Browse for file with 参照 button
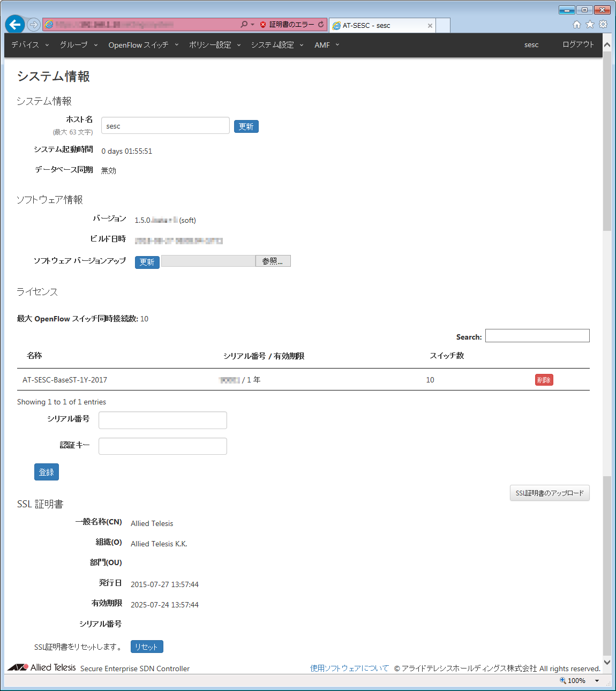 273,261
